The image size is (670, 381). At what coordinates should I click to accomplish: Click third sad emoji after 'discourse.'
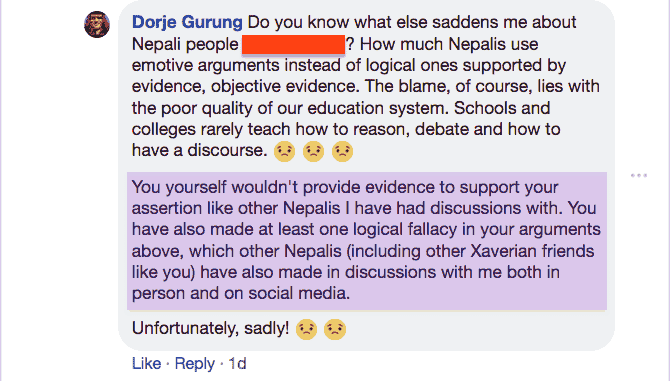(342, 151)
